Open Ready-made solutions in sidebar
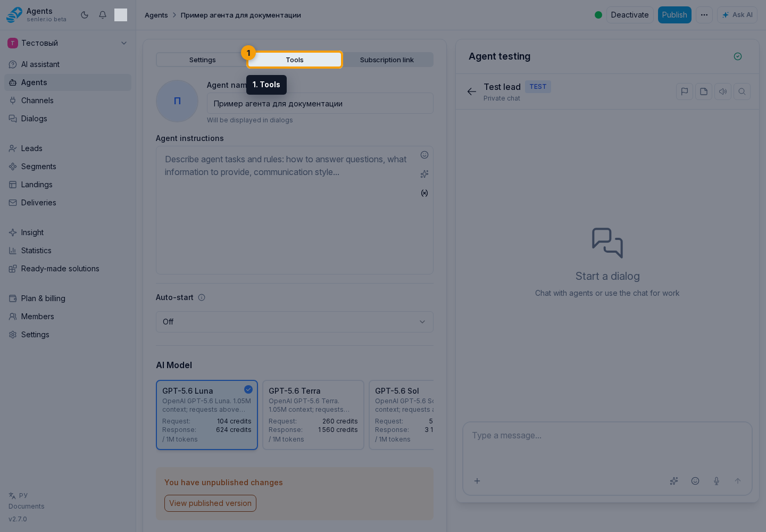The height and width of the screenshot is (532, 766). point(68,269)
